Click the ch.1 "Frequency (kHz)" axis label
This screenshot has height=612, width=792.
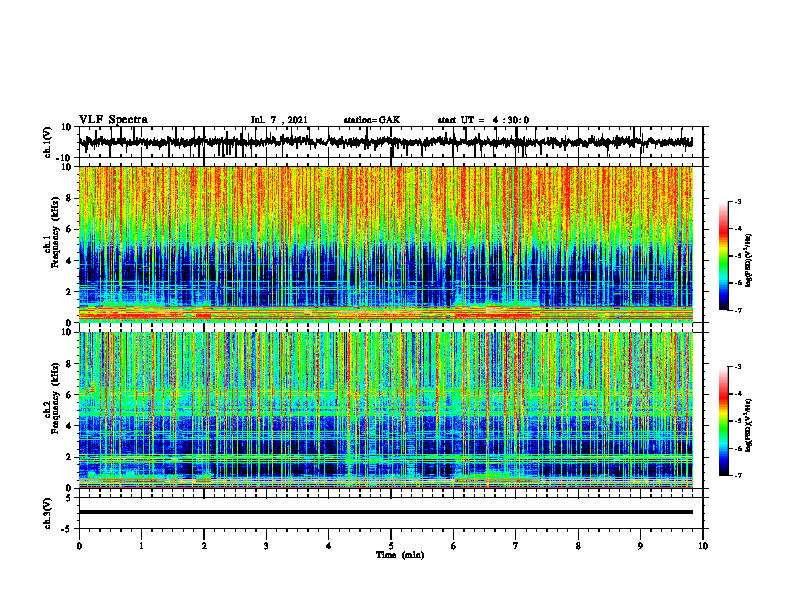coord(55,232)
